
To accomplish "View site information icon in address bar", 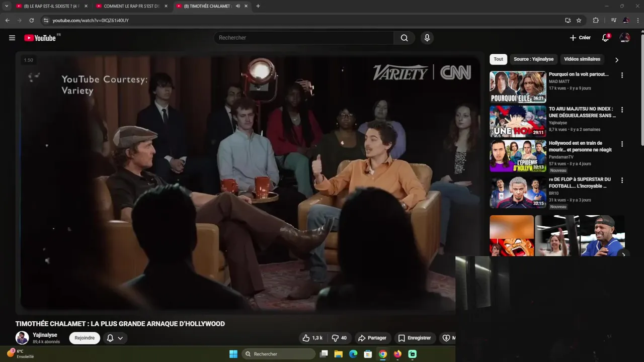I will pyautogui.click(x=46, y=20).
